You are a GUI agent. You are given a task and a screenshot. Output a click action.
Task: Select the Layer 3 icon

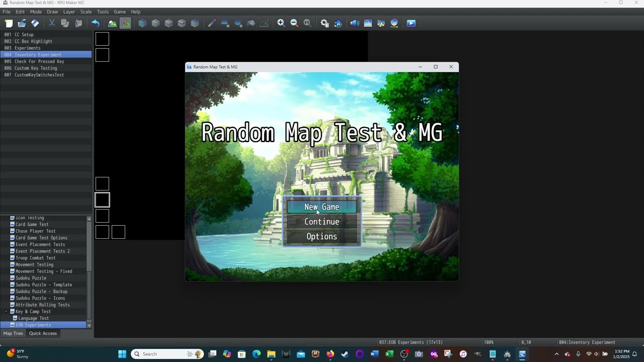tap(182, 23)
